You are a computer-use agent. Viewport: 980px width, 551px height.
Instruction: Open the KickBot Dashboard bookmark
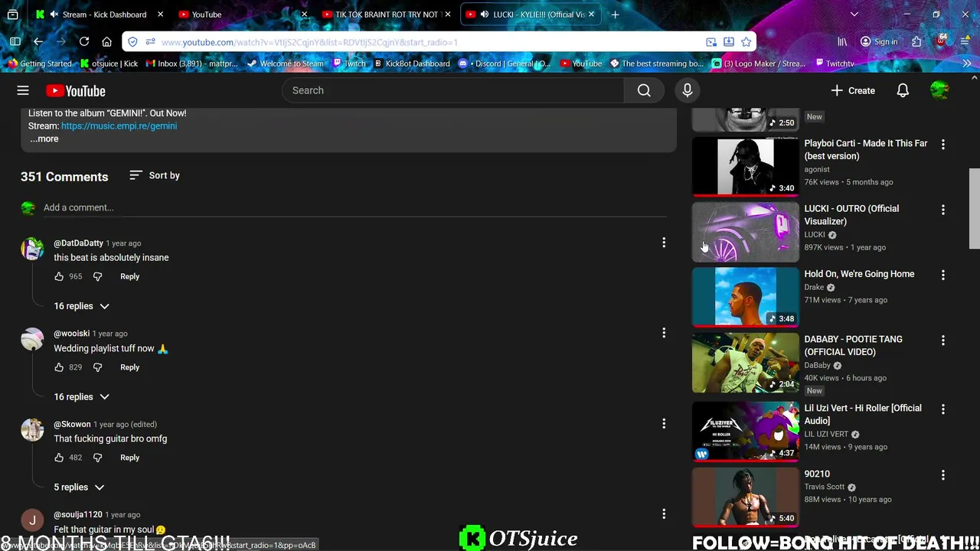coord(411,64)
